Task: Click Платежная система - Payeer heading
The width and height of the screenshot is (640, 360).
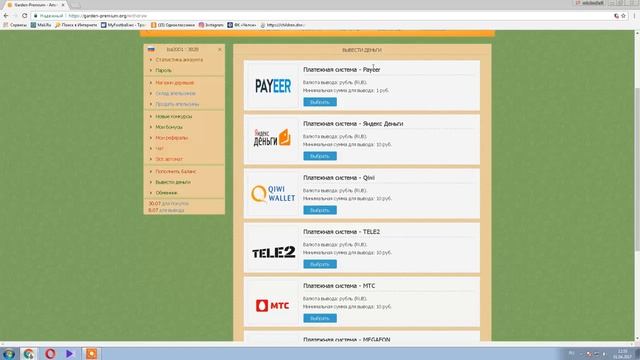Action: click(x=342, y=70)
